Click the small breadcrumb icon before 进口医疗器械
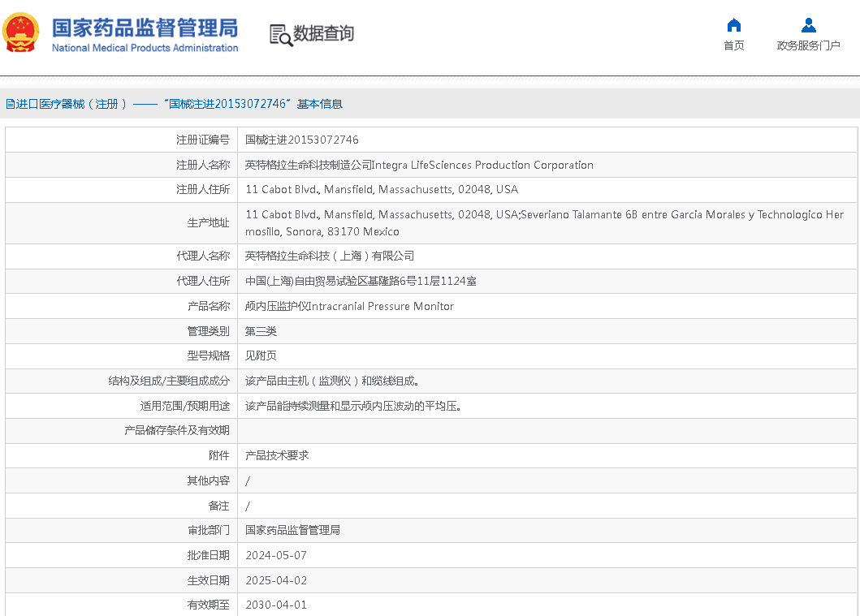This screenshot has width=860, height=616. click(9, 104)
